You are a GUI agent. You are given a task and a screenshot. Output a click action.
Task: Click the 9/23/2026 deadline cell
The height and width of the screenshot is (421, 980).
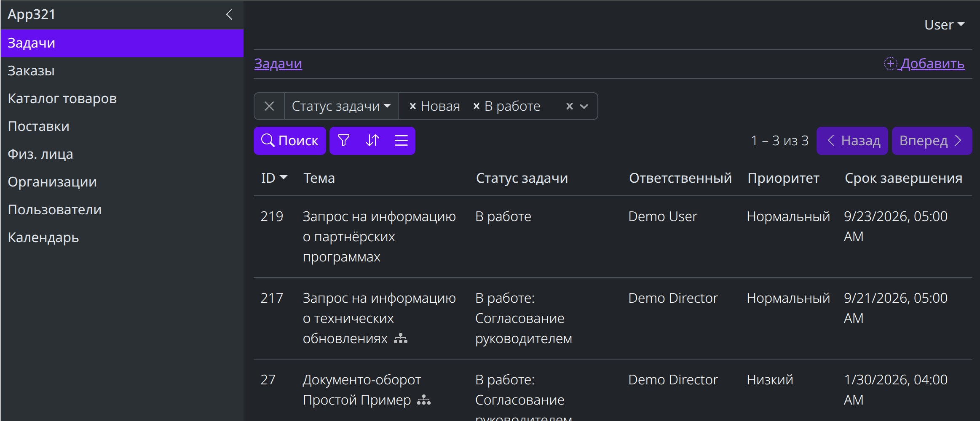[895, 226]
